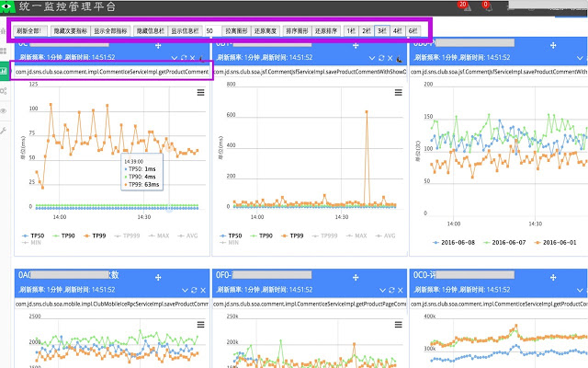Expand chevron on the 0C0- panel header

580,291
